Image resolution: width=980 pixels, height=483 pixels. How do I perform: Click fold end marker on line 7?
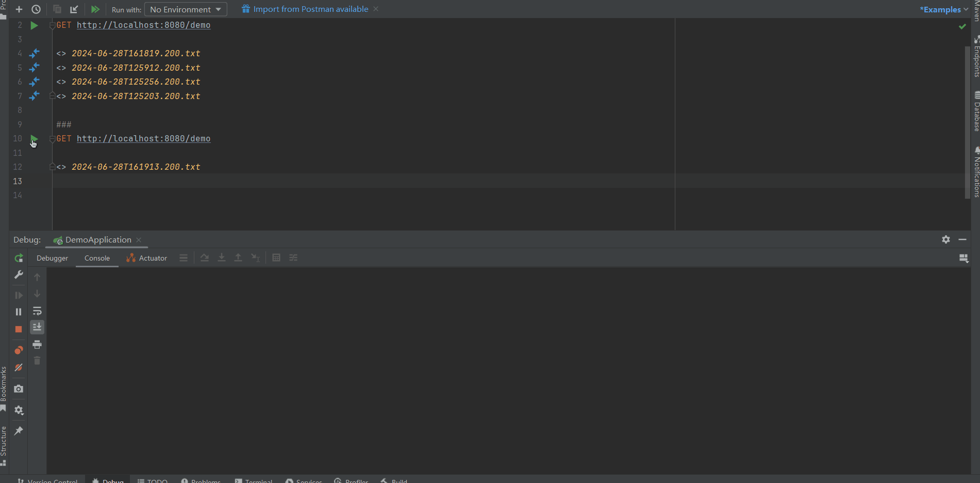(52, 95)
